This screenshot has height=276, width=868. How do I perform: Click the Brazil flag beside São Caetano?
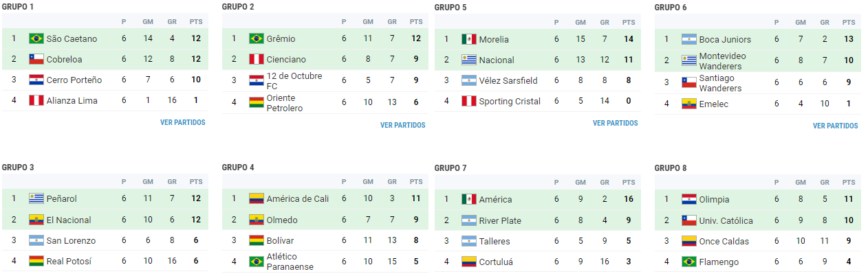[x=36, y=39]
